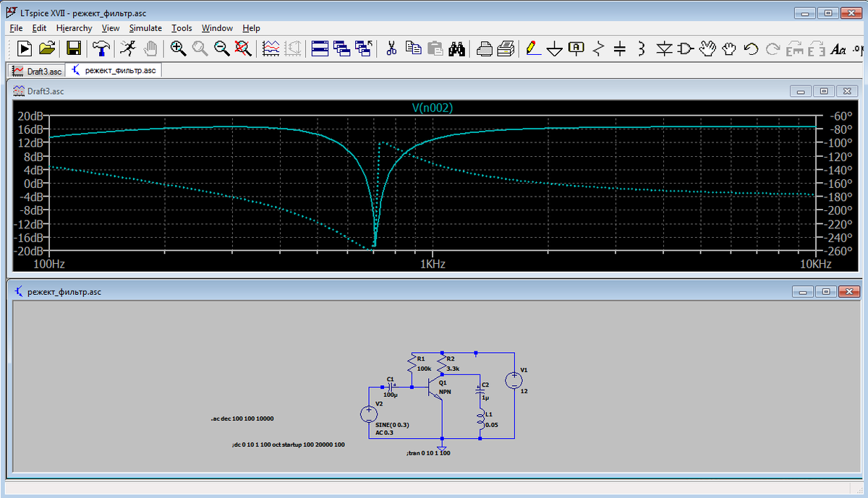Click the 1KHz frequency axis label
Image resolution: width=868 pixels, height=498 pixels.
pos(432,264)
